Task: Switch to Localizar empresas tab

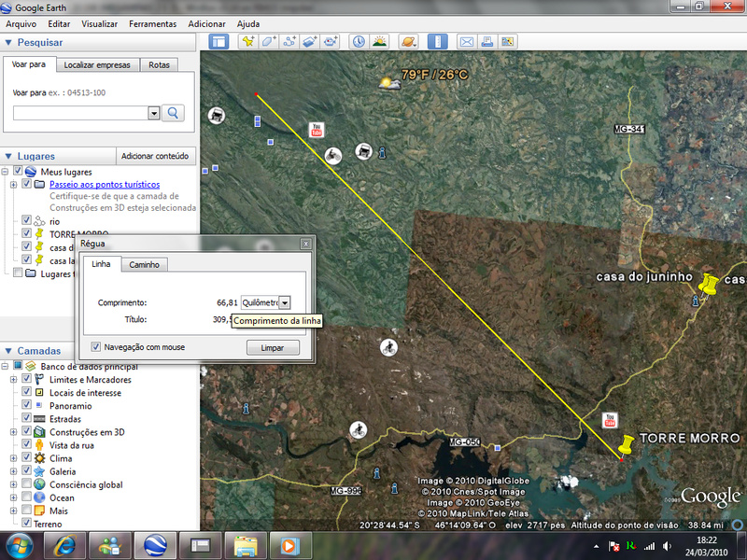Action: tap(97, 64)
